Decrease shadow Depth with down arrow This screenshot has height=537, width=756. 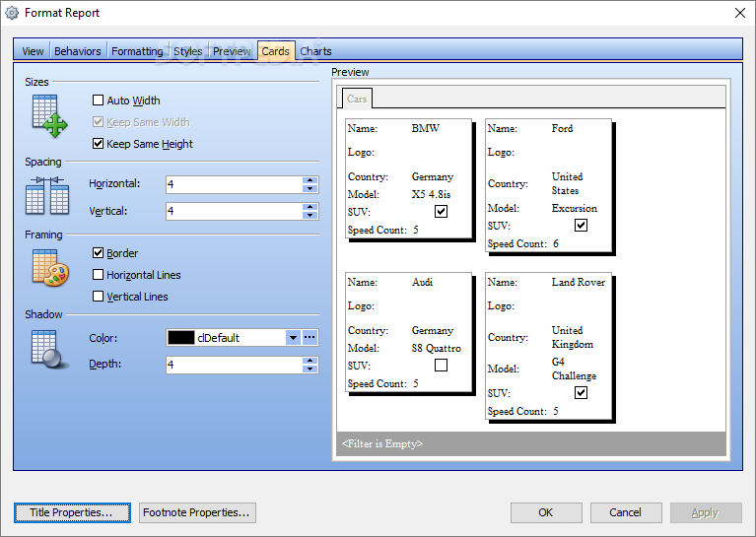(x=310, y=369)
